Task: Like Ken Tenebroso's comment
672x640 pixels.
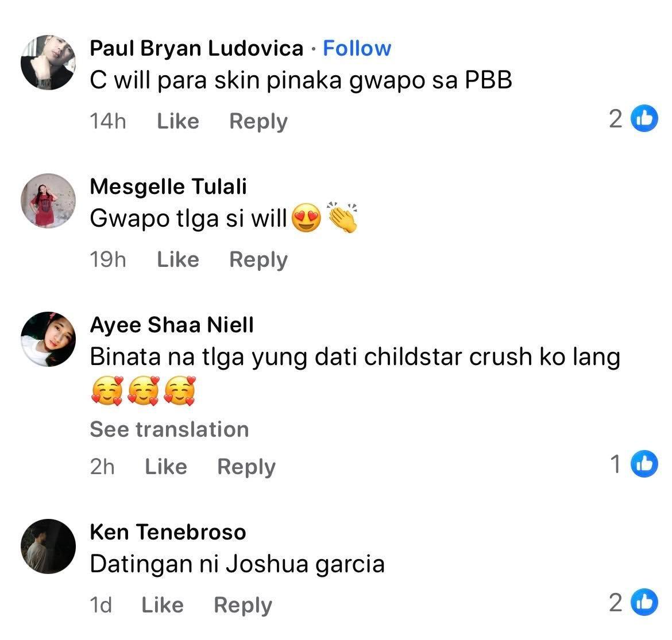Action: pos(163,605)
